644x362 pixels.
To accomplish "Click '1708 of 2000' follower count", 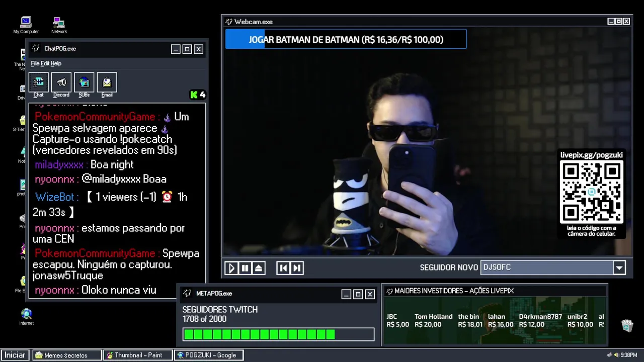I will click(204, 319).
